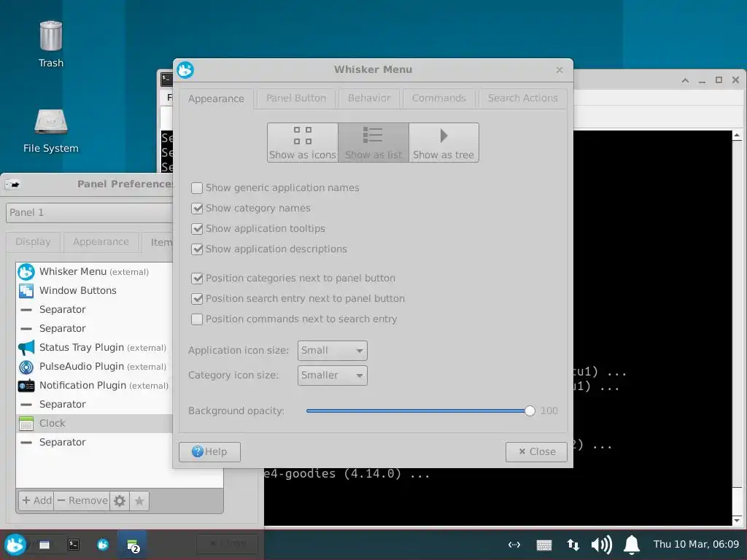
Task: Select the Appearance tab in Whisker Menu
Action: (x=216, y=99)
